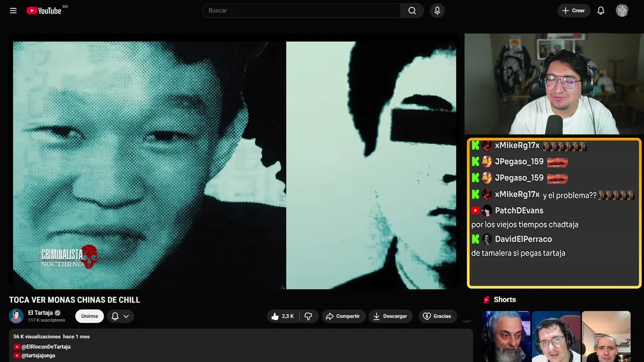Image resolution: width=644 pixels, height=362 pixels.
Task: Click the Shorts section heading
Action: [x=505, y=300]
